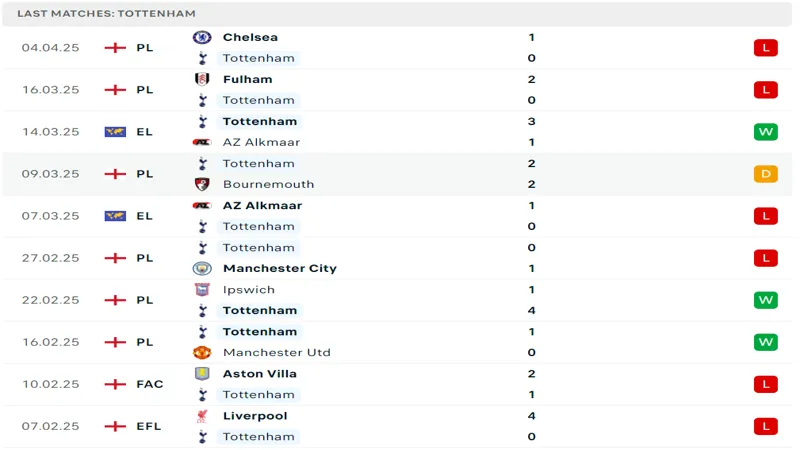
Task: Click the Manchester City crest icon
Action: tap(202, 268)
